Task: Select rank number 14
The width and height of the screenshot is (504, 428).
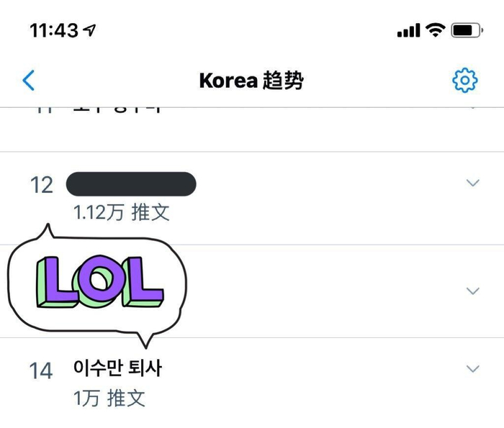Action: [41, 371]
